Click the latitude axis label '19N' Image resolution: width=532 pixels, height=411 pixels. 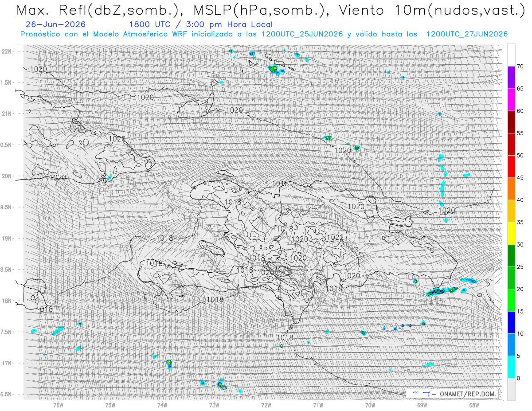click(x=7, y=239)
